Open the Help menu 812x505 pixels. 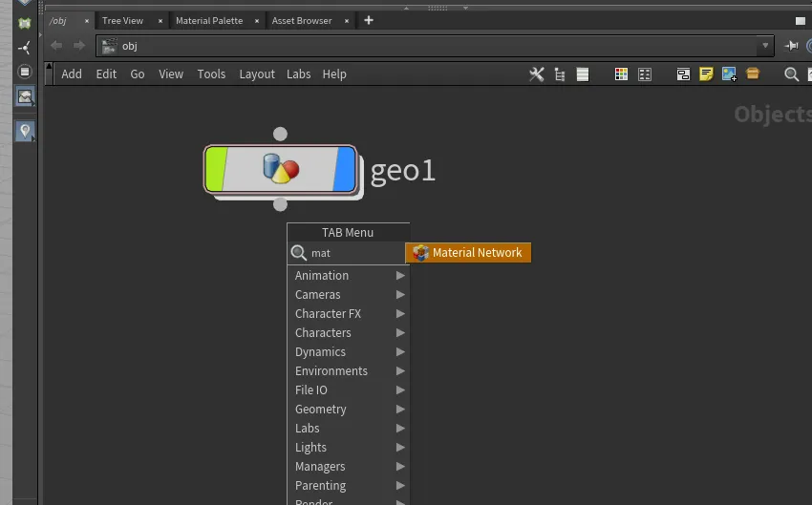[334, 74]
